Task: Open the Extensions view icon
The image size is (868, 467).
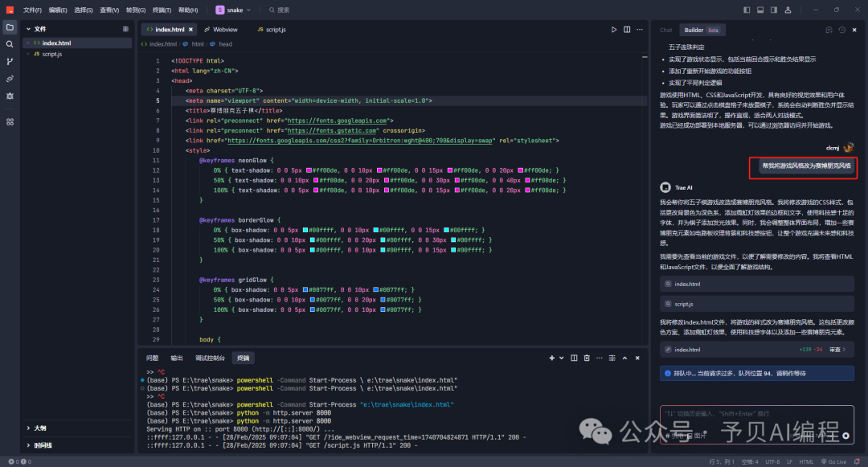Action: pos(10,121)
